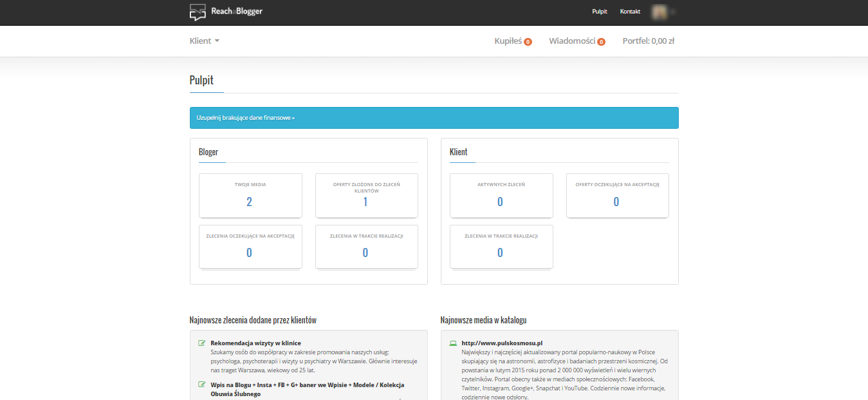Open the user avatar menu

click(x=659, y=12)
